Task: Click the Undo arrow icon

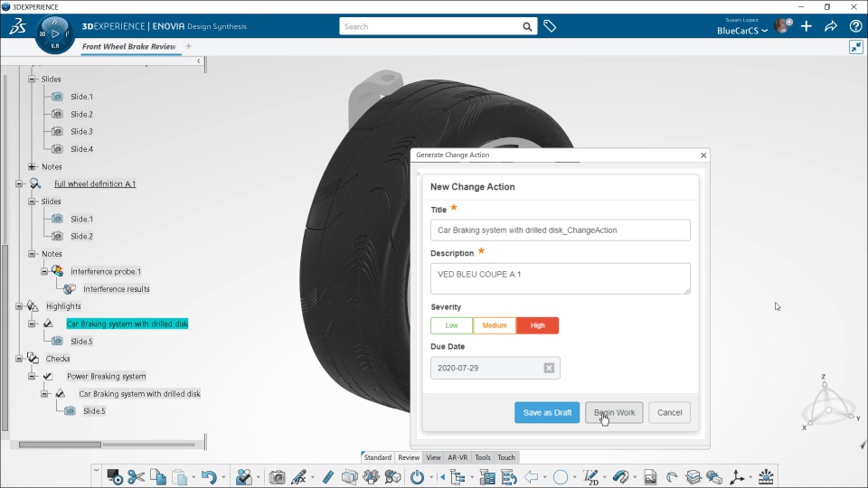Action: 209,477
